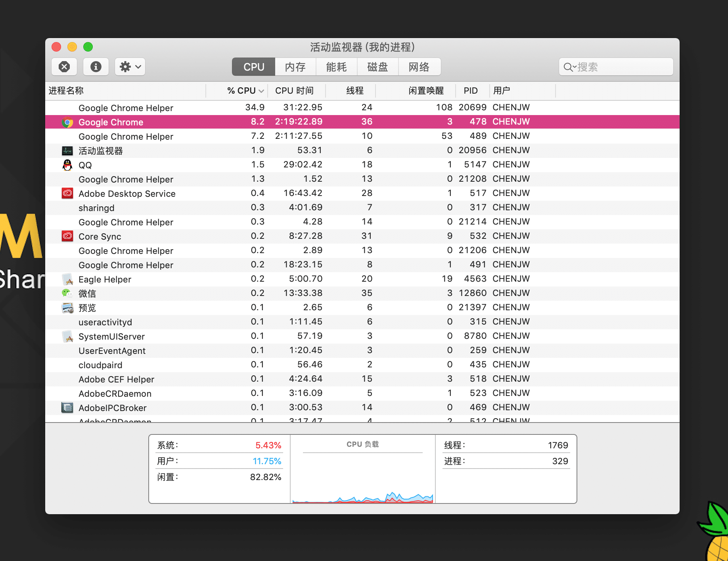Click the force quit process button
728x561 pixels.
pos(64,67)
